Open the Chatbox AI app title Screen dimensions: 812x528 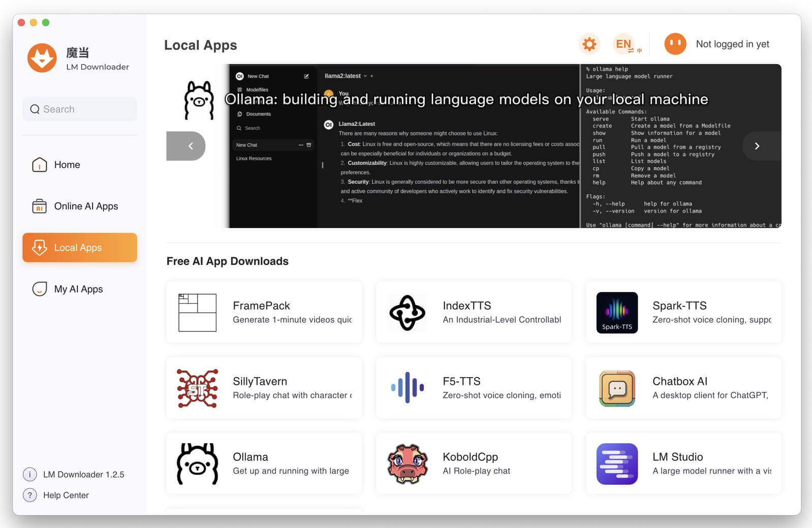point(680,381)
